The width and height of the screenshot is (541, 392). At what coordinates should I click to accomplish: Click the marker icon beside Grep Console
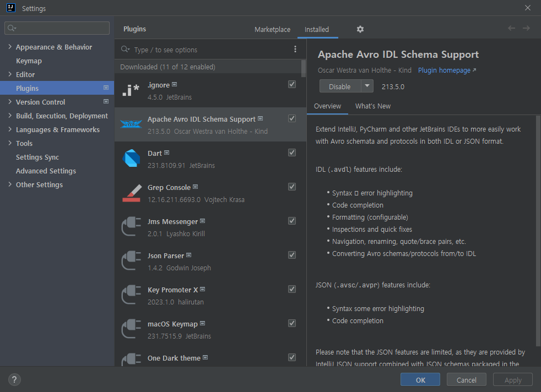195,187
